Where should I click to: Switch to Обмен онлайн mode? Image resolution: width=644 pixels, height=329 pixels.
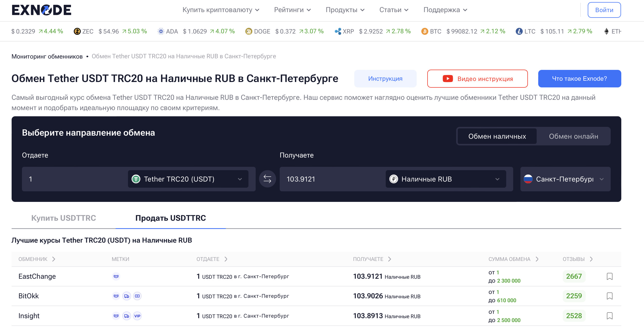pyautogui.click(x=573, y=136)
